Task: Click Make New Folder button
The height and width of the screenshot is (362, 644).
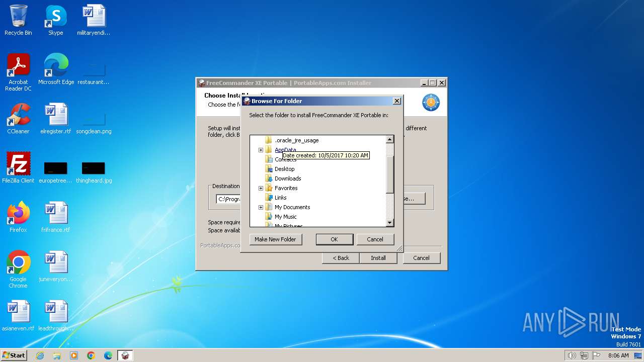Action: coord(276,239)
